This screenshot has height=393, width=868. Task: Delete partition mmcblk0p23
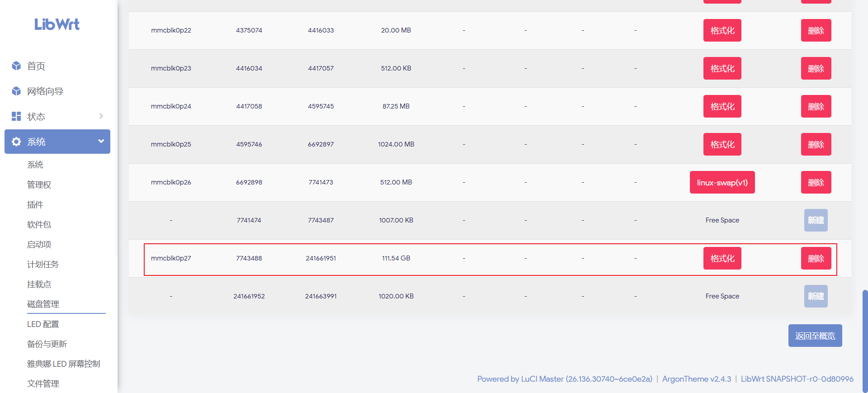(x=816, y=68)
